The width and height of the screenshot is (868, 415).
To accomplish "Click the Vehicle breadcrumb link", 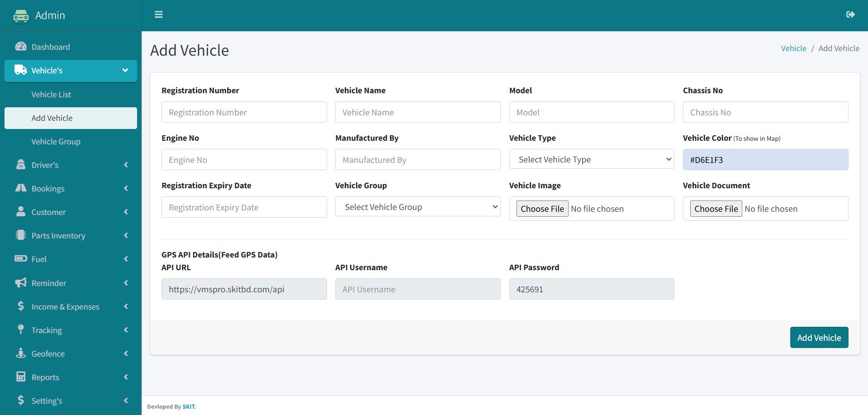I will (793, 48).
